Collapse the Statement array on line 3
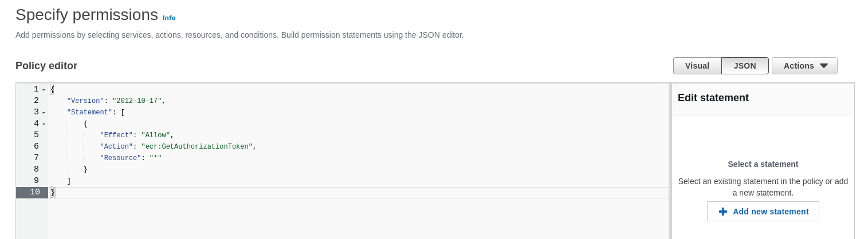Screen dimensions: 868x239 click(44, 113)
